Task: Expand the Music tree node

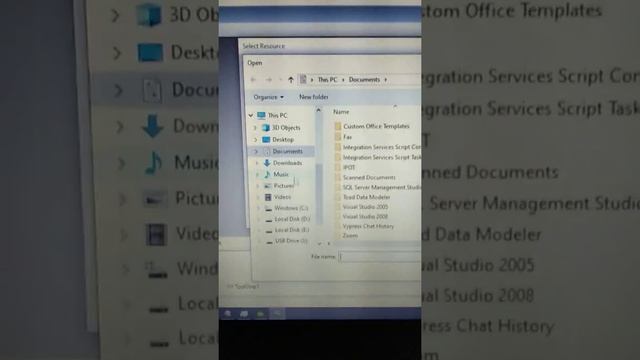Action: point(258,174)
